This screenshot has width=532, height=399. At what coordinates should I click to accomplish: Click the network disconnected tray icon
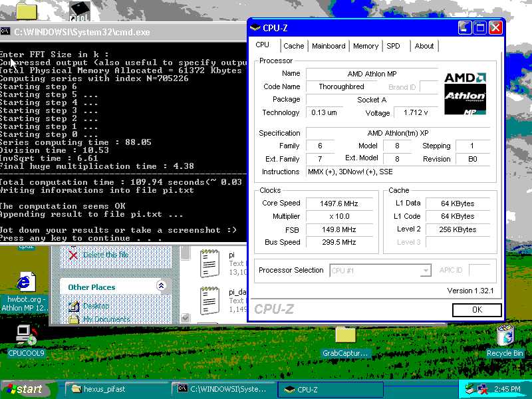[483, 389]
